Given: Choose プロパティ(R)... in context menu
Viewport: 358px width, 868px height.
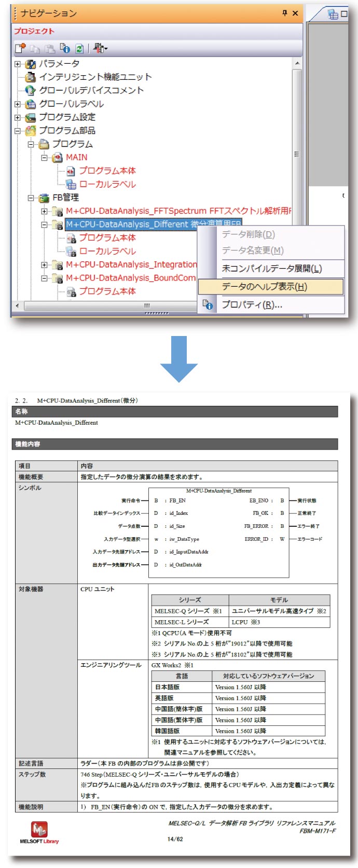Looking at the screenshot, I should (x=271, y=305).
